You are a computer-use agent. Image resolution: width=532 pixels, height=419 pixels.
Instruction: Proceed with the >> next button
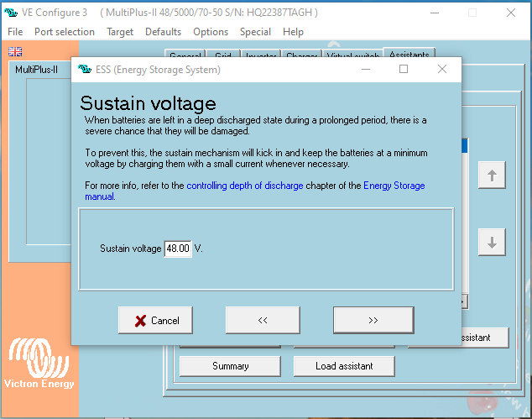point(373,320)
